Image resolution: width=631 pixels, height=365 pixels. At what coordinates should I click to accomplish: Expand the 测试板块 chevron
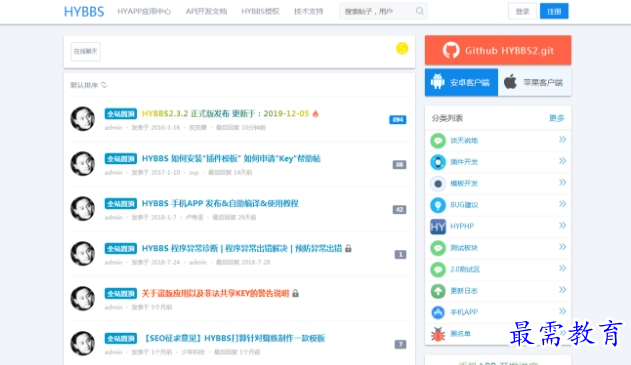pyautogui.click(x=562, y=247)
